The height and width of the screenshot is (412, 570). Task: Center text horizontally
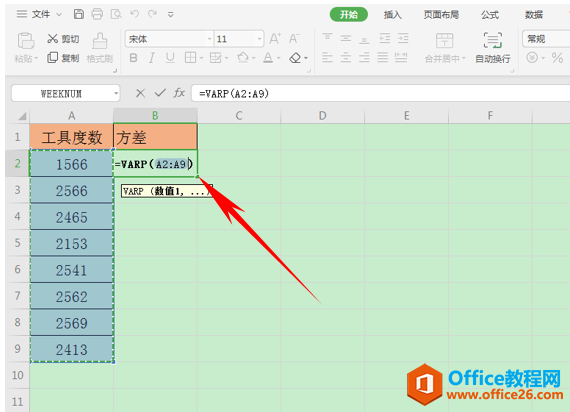coord(346,57)
